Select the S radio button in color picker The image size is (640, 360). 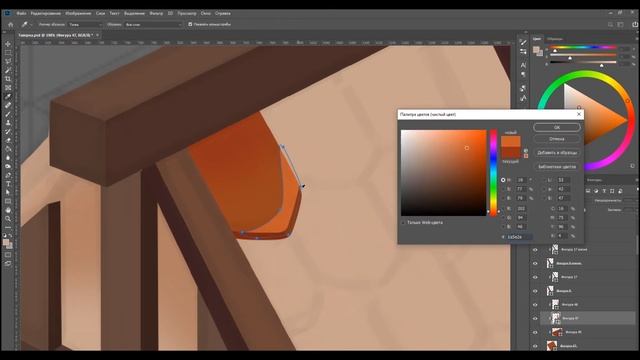(503, 189)
